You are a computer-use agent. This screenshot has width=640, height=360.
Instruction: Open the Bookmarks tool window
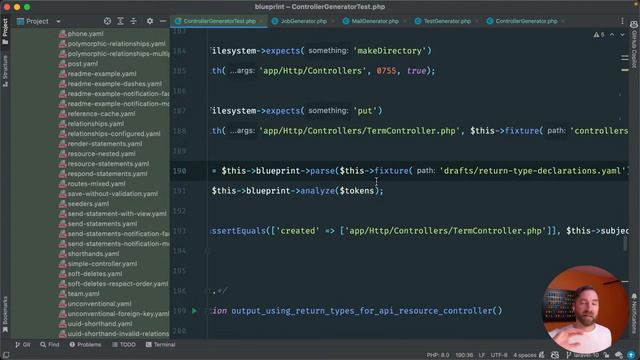coord(5,314)
